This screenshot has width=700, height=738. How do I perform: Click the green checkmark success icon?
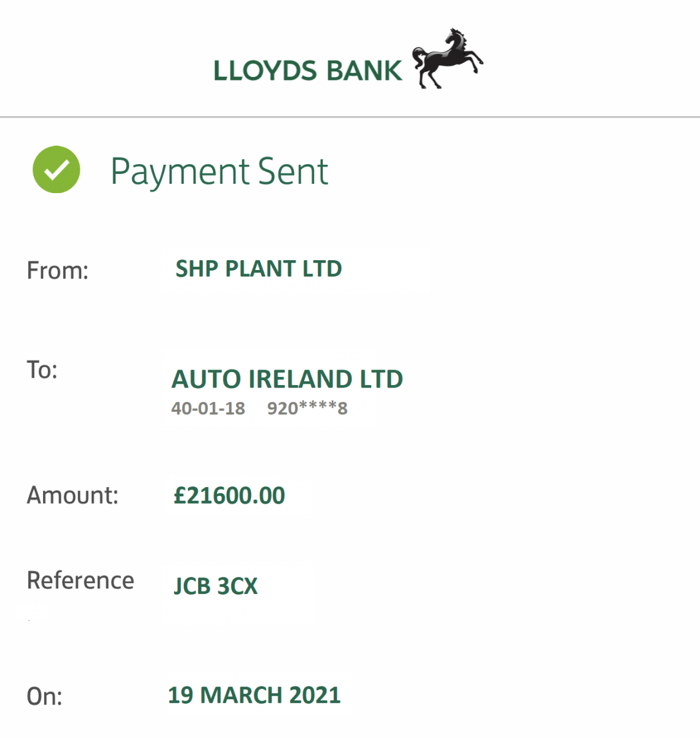click(57, 170)
